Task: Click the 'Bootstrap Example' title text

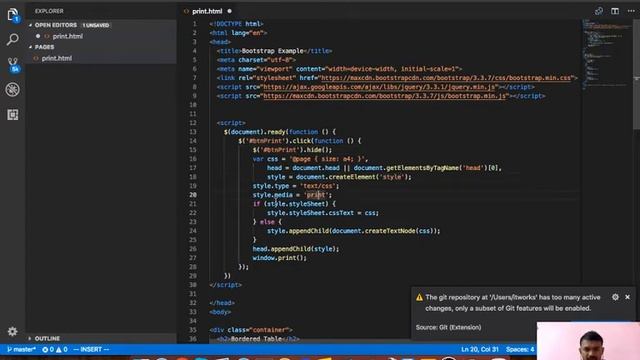Action: (272, 51)
